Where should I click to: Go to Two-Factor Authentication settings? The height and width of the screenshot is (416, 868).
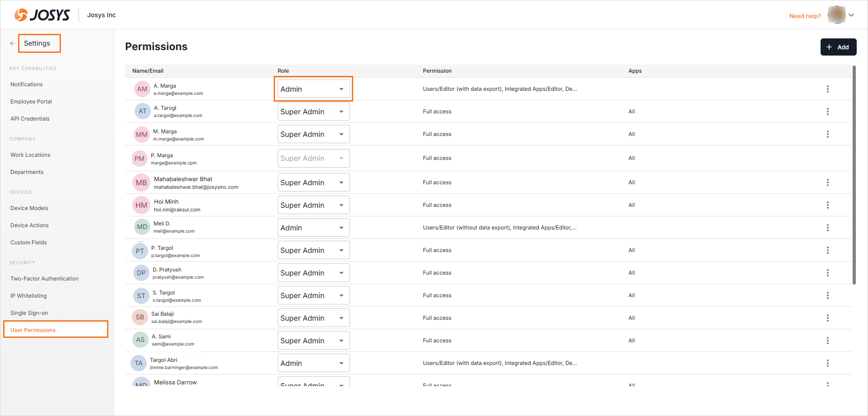coord(44,279)
